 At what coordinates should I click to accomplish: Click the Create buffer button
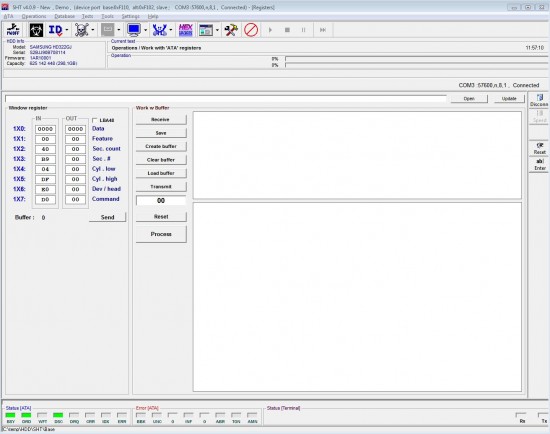click(x=161, y=146)
